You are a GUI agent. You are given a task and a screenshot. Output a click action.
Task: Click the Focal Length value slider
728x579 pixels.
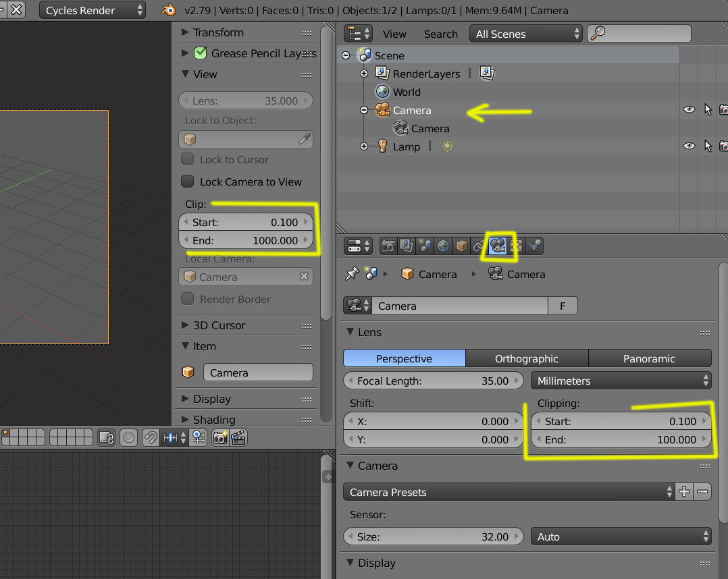433,381
